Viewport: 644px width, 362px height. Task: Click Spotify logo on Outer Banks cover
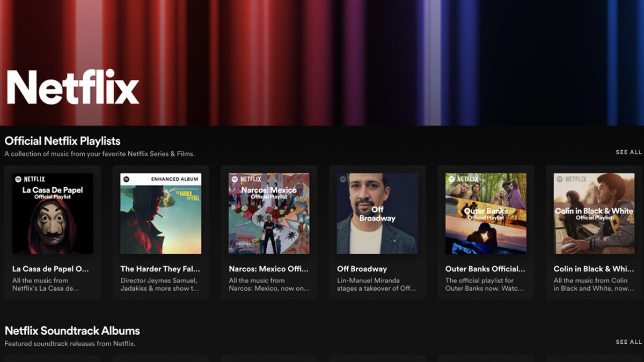tap(451, 179)
